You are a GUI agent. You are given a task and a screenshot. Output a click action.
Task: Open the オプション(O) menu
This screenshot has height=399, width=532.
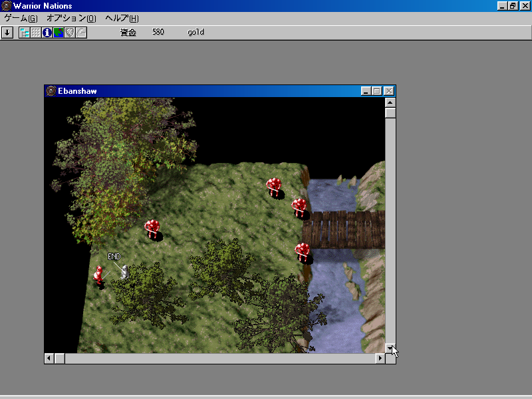(x=71, y=18)
